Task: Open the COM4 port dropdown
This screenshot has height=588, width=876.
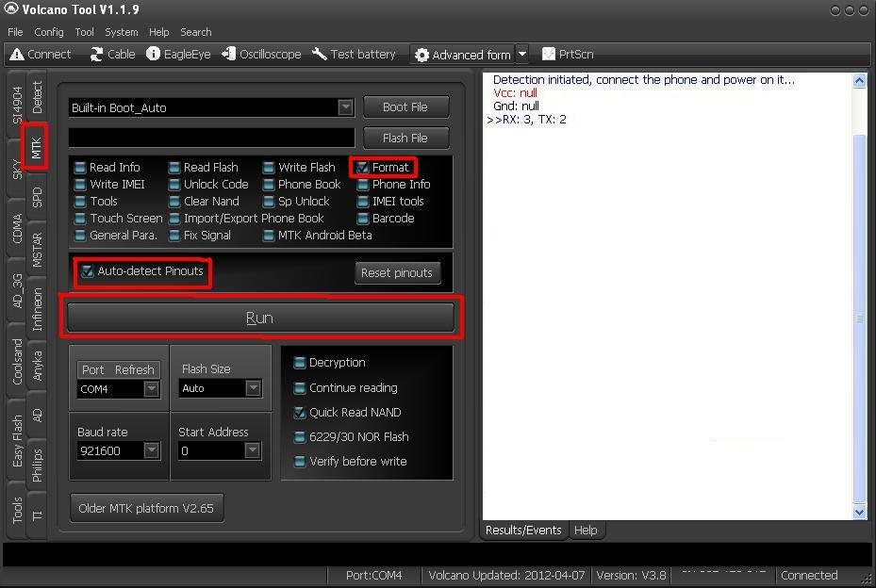Action: pyautogui.click(x=152, y=388)
